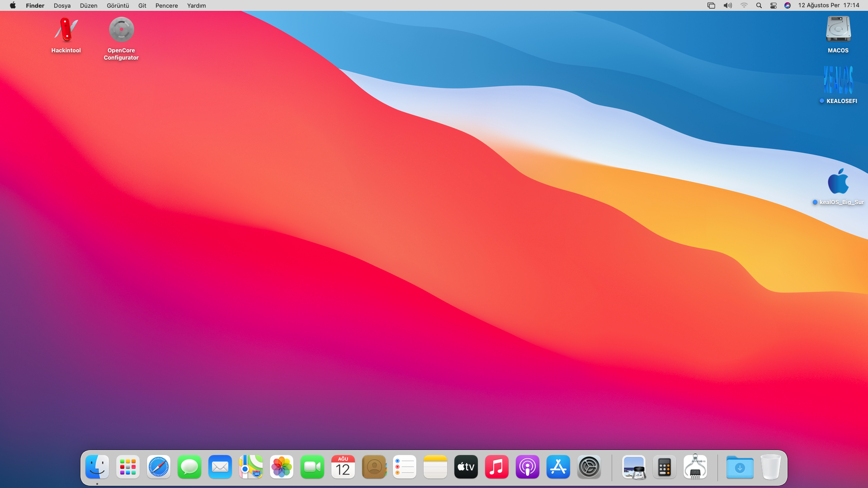Open App Store from Dock

(x=558, y=467)
